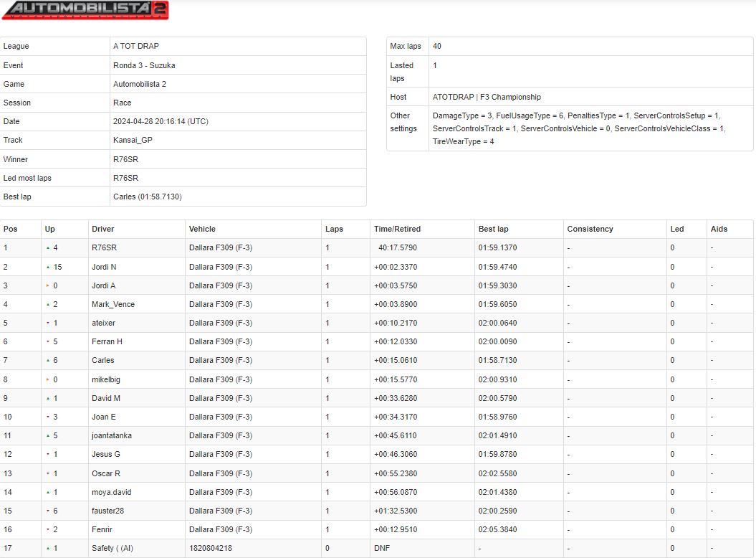The height and width of the screenshot is (558, 756).
Task: Click the Automobilista 2 logo
Action: pyautogui.click(x=85, y=9)
